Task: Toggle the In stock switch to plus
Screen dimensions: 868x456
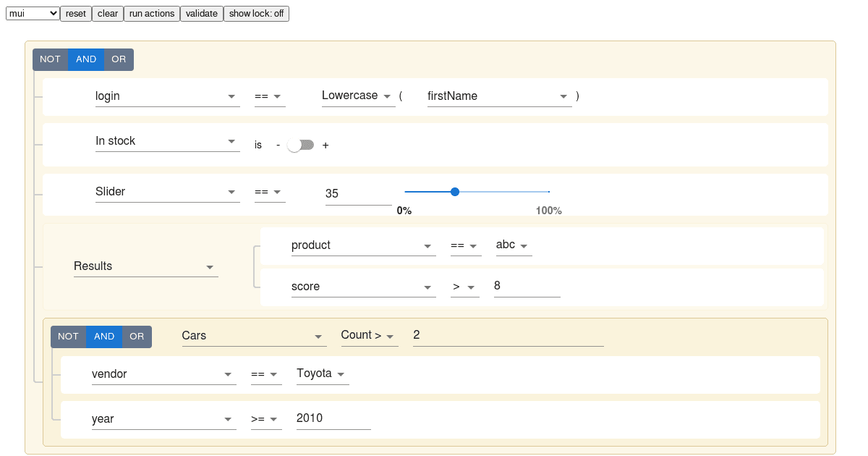Action: (300, 145)
